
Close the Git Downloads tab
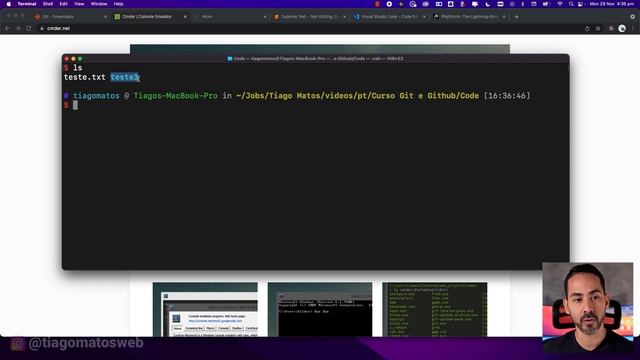click(105, 17)
